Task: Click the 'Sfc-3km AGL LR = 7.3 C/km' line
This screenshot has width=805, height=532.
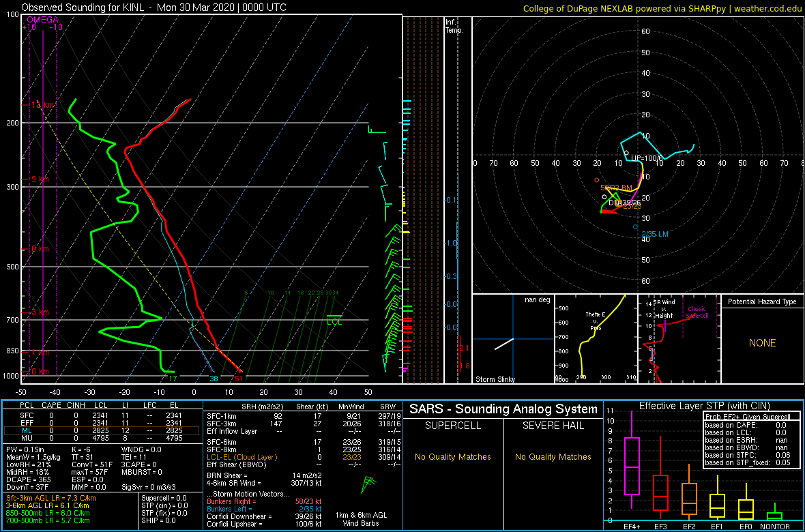Action: 51,498
